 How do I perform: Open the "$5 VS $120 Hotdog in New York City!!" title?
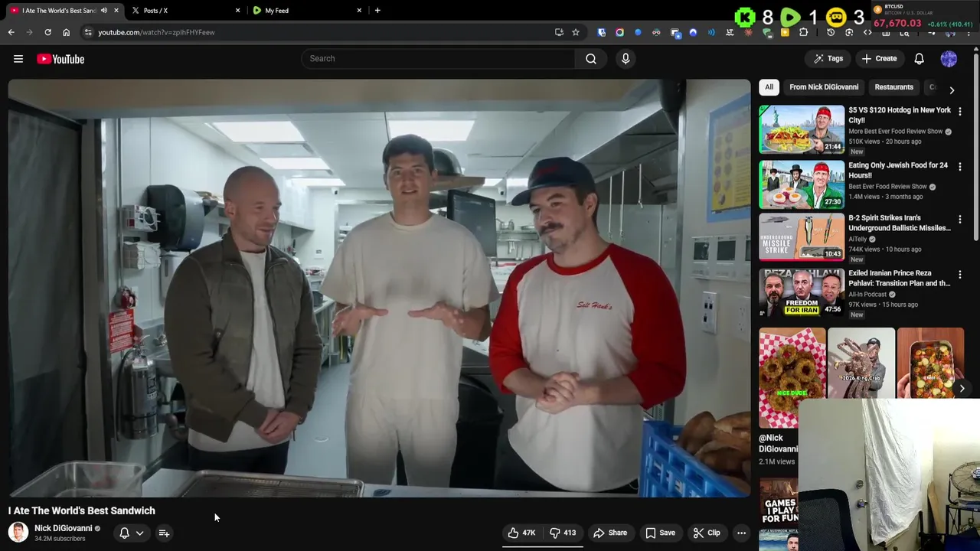(x=900, y=115)
